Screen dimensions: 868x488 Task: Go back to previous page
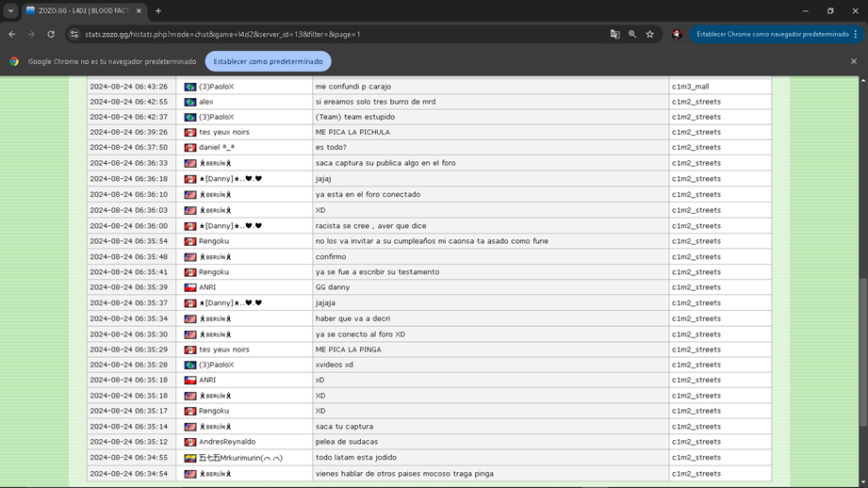pos(12,34)
